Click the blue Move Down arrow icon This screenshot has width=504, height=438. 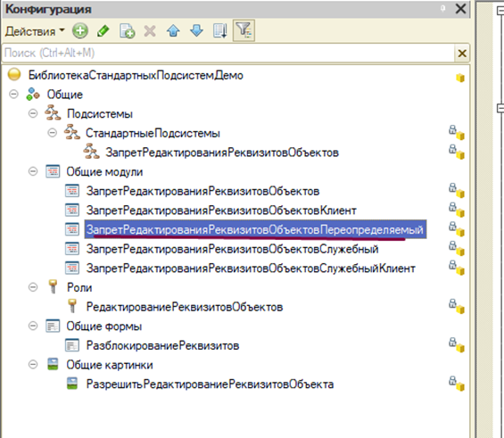[x=196, y=31]
